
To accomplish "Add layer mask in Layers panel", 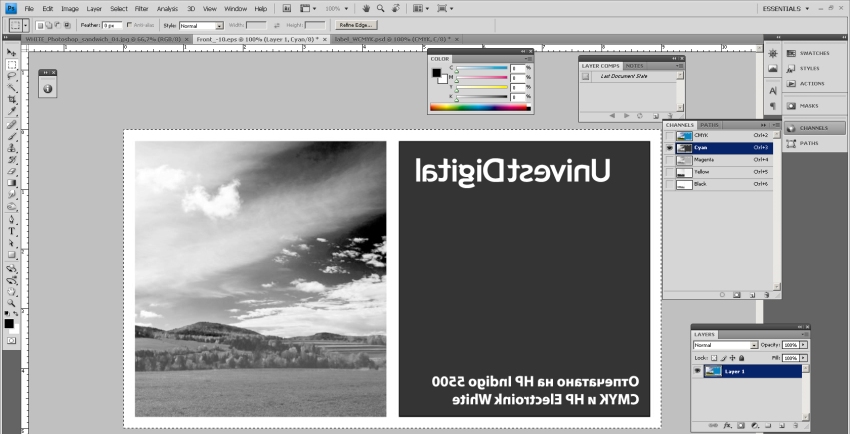I will (740, 426).
